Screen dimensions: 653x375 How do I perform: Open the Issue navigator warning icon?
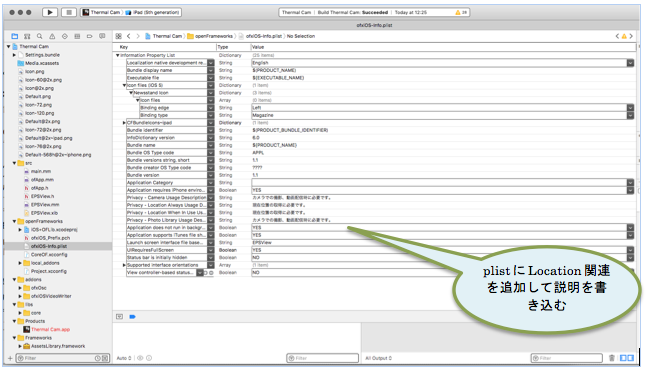52,36
